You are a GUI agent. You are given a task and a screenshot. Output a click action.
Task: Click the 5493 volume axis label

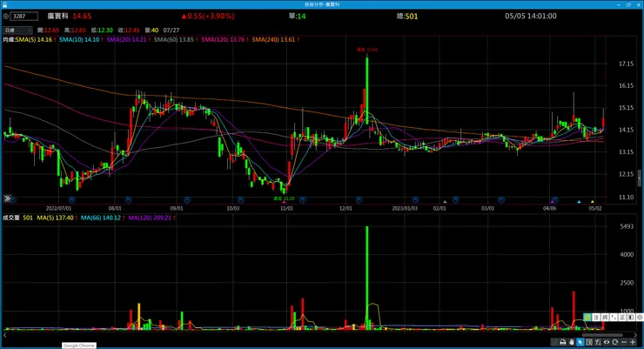[x=627, y=226]
